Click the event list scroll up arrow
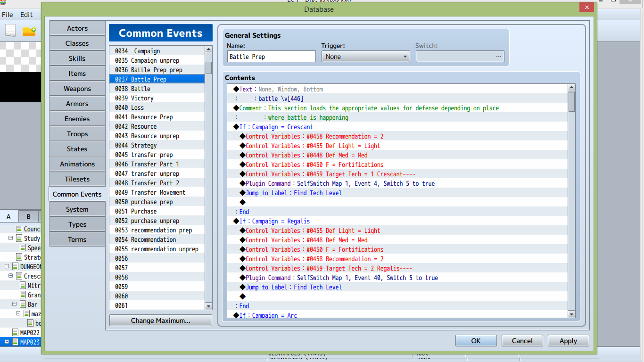Image resolution: width=644 pixels, height=362 pixels. 208,49
